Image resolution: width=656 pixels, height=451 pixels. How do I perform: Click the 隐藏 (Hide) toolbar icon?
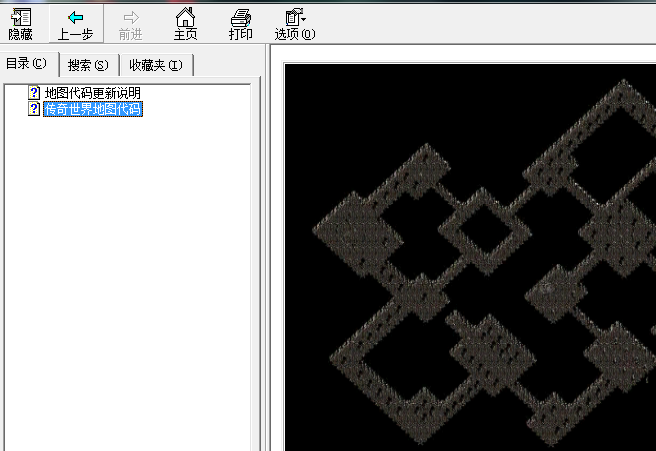pyautogui.click(x=21, y=18)
